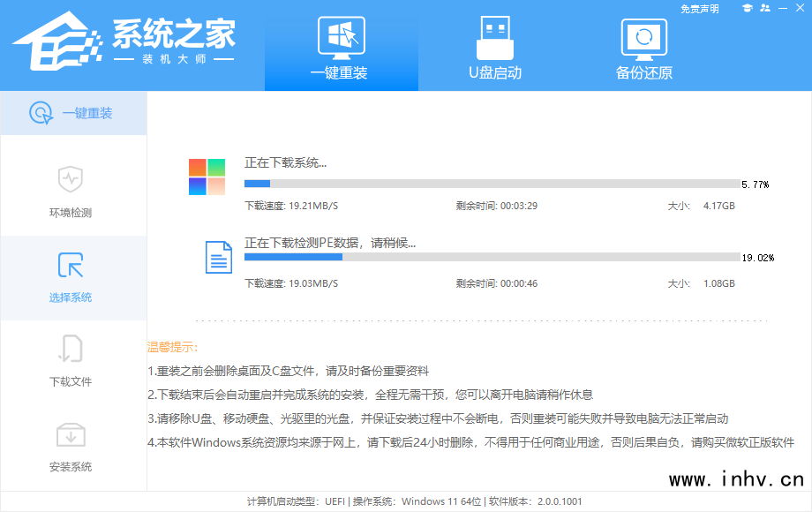Click the 一键重装 Windows monitor icon

tap(341, 38)
